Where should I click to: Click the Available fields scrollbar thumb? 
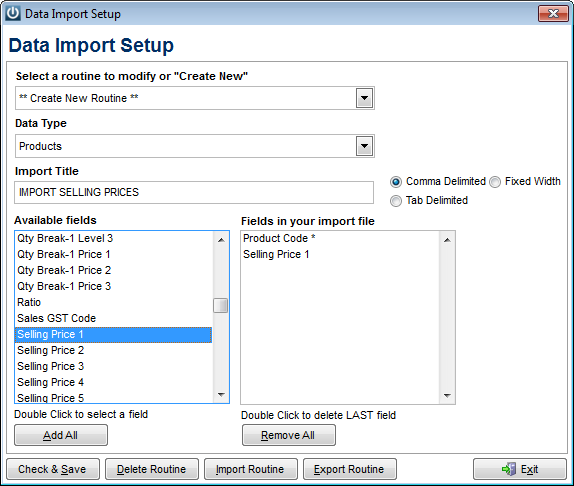[221, 306]
